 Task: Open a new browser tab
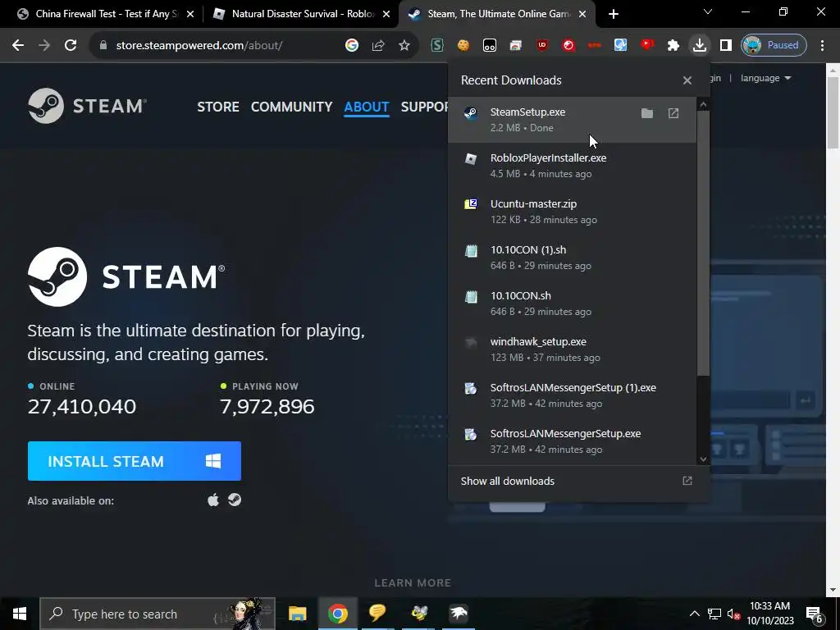pos(614,14)
